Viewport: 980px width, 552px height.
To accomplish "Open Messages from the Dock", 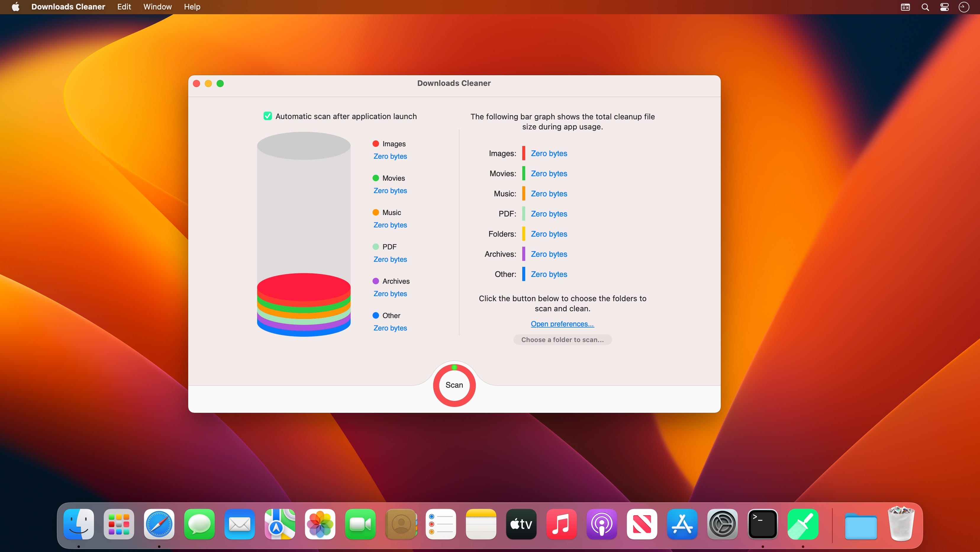I will click(199, 524).
